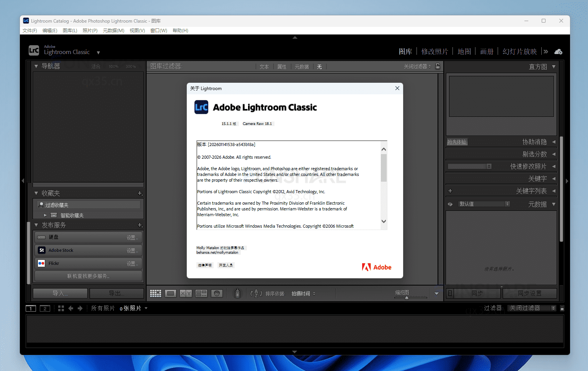Screen dimensions: 588x371
Task: Open behance.net/mollymatalon link
Action: [217, 253]
